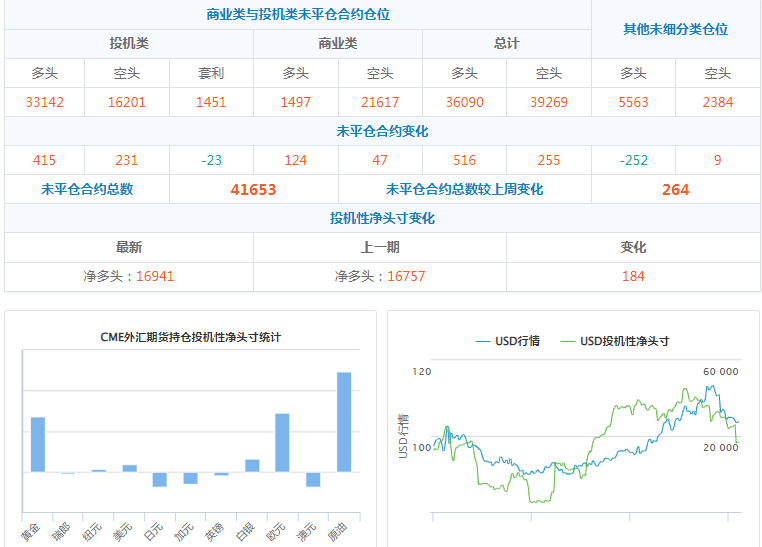762x547 pixels.
Task: Click the 未平仓合约变化 section heading
Action: coord(382,131)
